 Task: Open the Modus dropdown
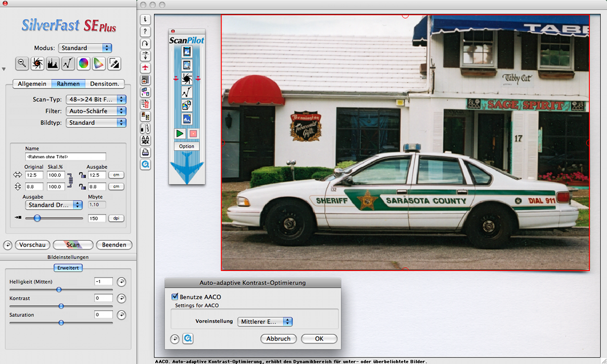[85, 48]
